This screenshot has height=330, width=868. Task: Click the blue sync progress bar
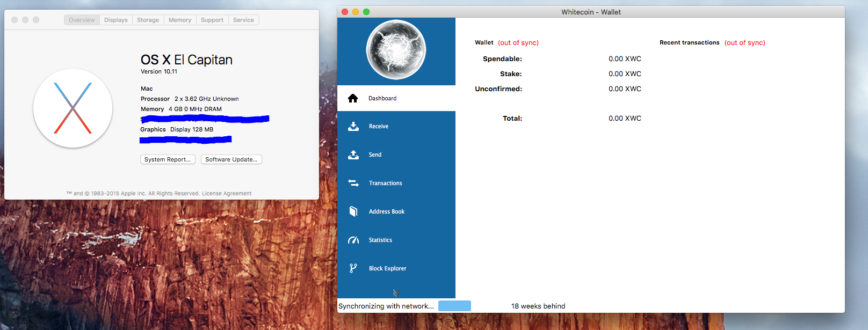[x=454, y=306]
